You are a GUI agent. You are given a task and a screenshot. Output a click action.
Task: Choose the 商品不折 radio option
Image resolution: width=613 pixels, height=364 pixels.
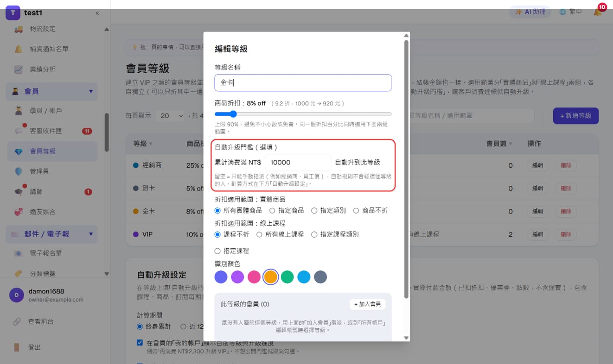pos(356,210)
